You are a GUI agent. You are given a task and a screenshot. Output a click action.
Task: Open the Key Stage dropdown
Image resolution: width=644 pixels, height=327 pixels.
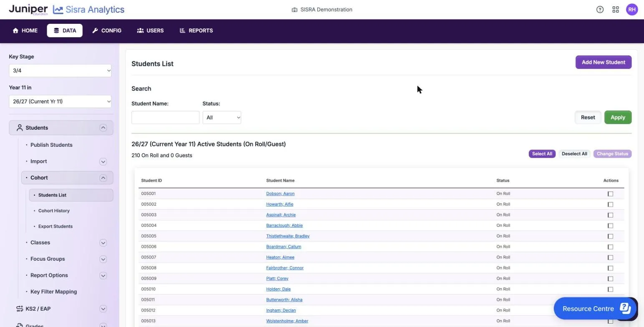(60, 70)
